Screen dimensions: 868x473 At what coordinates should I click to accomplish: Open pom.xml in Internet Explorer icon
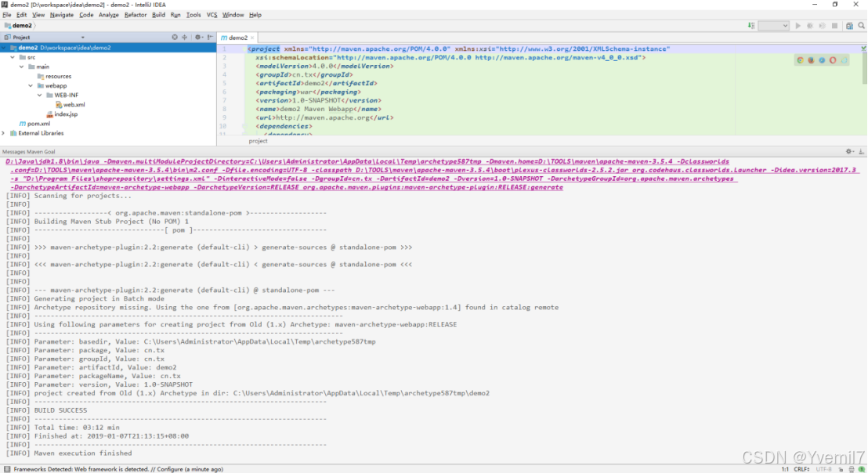[x=844, y=60]
